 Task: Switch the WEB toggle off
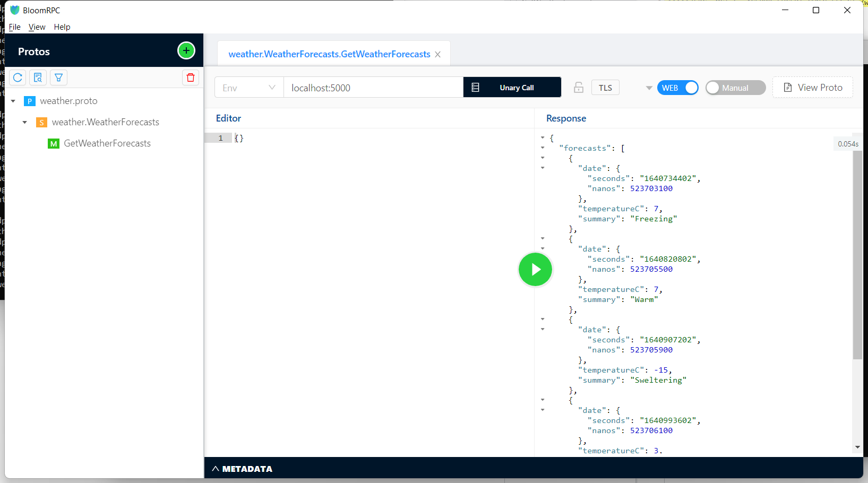pyautogui.click(x=678, y=88)
